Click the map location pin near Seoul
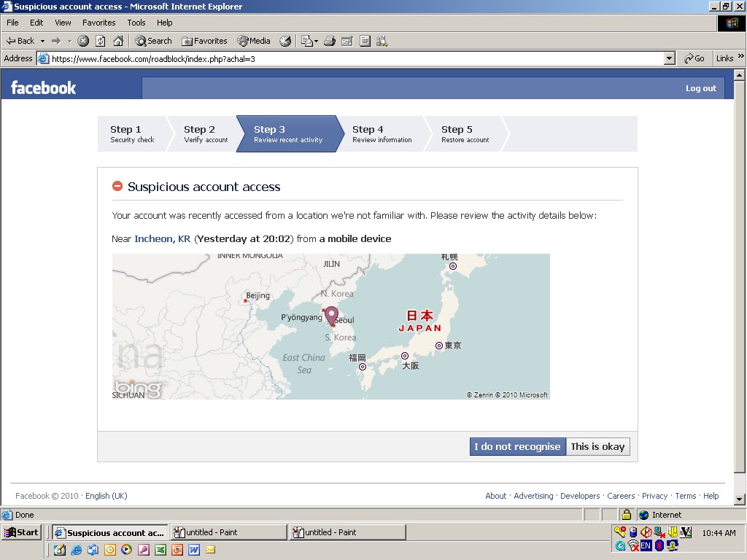Viewport: 747px width, 560px height. pos(331,316)
